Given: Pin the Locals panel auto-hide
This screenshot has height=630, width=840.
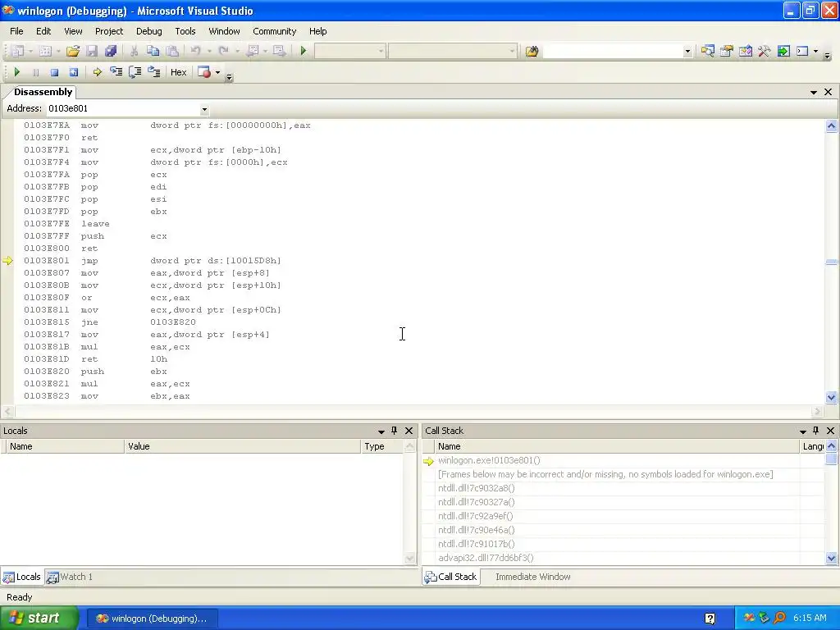Looking at the screenshot, I should (395, 431).
